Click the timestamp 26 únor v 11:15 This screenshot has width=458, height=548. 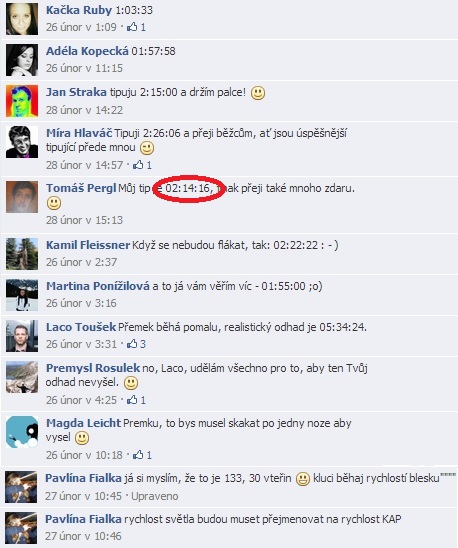click(84, 68)
